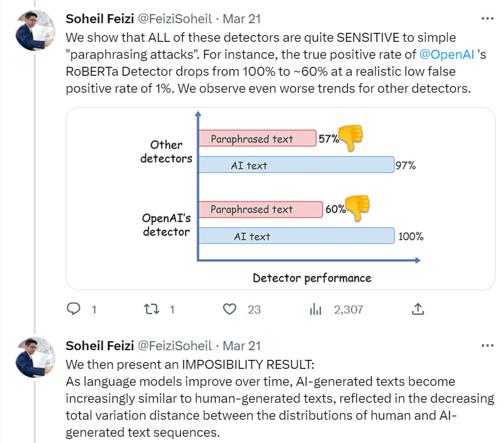
Task: Open Mar 21 timestamp of second tweet
Action: (x=242, y=346)
